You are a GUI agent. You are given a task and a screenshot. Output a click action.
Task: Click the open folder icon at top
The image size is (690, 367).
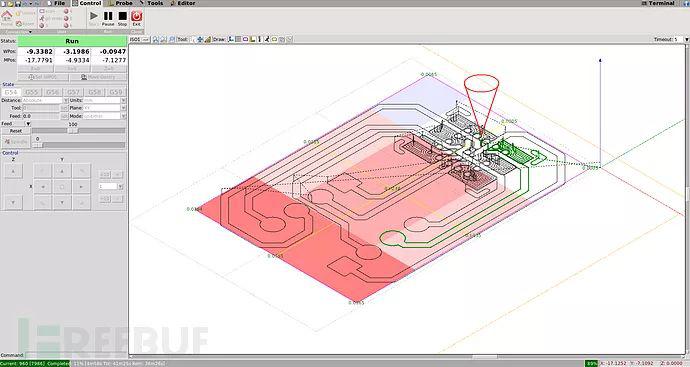11,3
